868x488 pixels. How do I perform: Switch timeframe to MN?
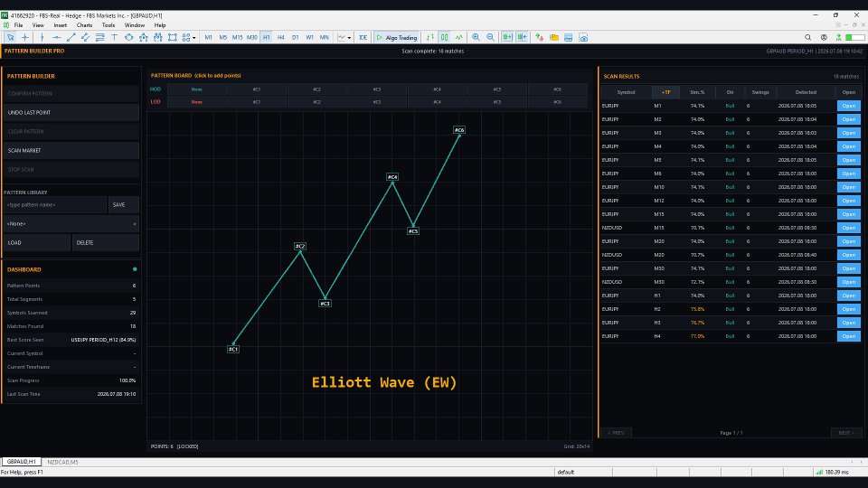(325, 38)
